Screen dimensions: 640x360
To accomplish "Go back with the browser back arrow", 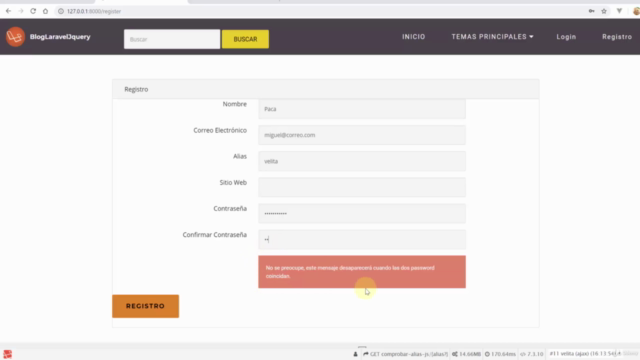I will point(8,11).
